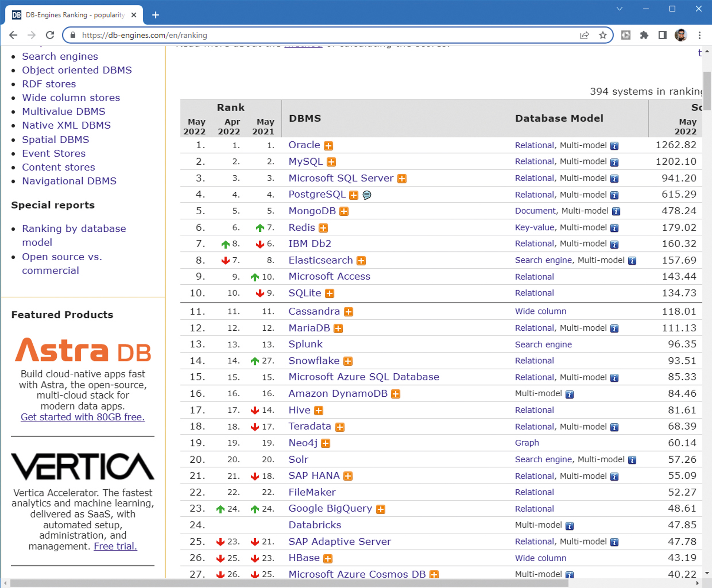Click the Astra DB featured logo

[x=83, y=350]
